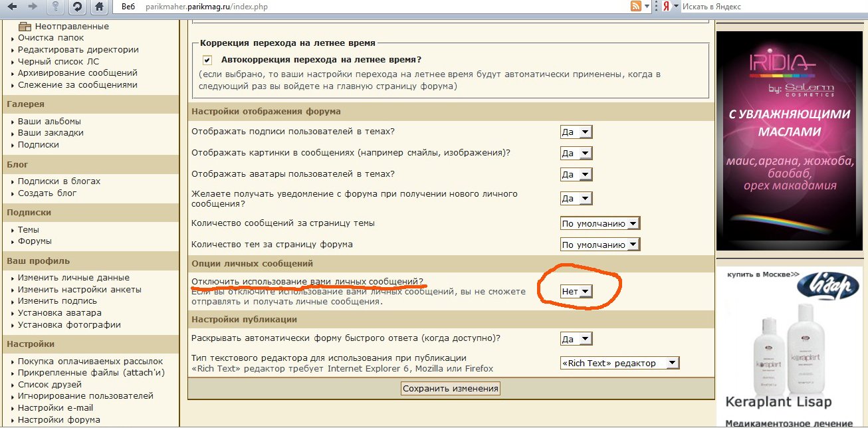Open Ваши закладки link
Viewport: 868px width, 428px height.
point(51,133)
